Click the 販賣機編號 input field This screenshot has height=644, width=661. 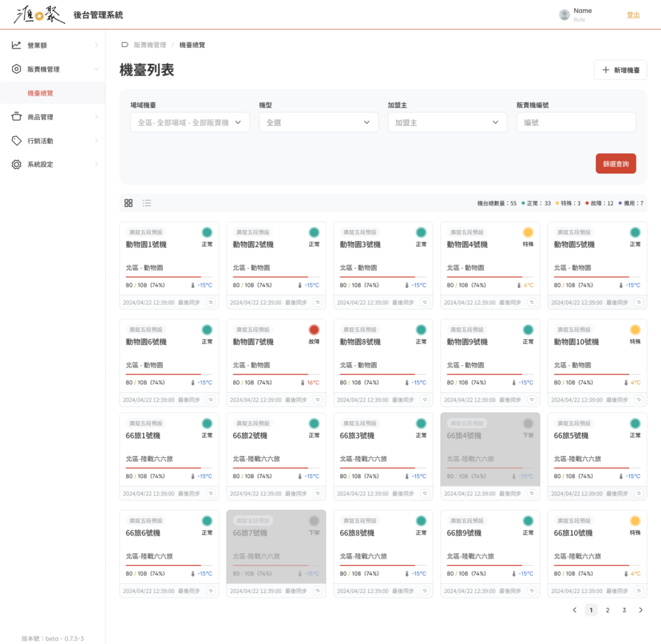[x=576, y=122]
